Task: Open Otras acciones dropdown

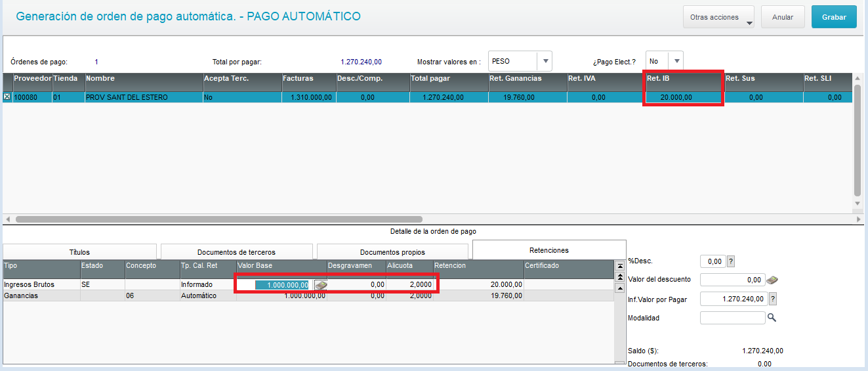Action: [x=718, y=17]
